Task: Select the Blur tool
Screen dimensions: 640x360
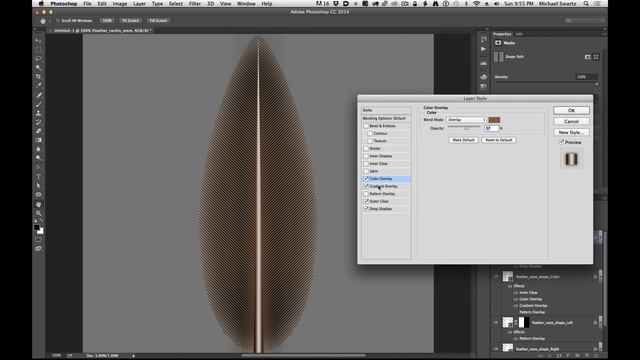Action: (38, 149)
